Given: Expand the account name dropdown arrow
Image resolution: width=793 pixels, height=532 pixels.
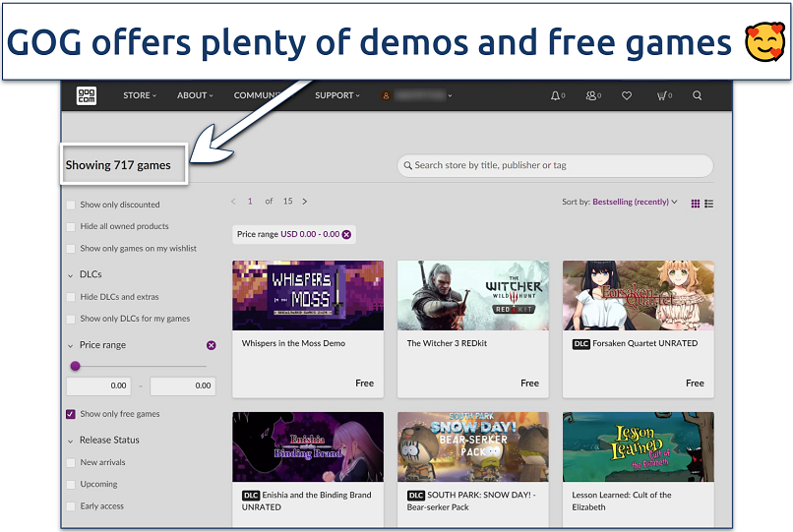Looking at the screenshot, I should (450, 95).
